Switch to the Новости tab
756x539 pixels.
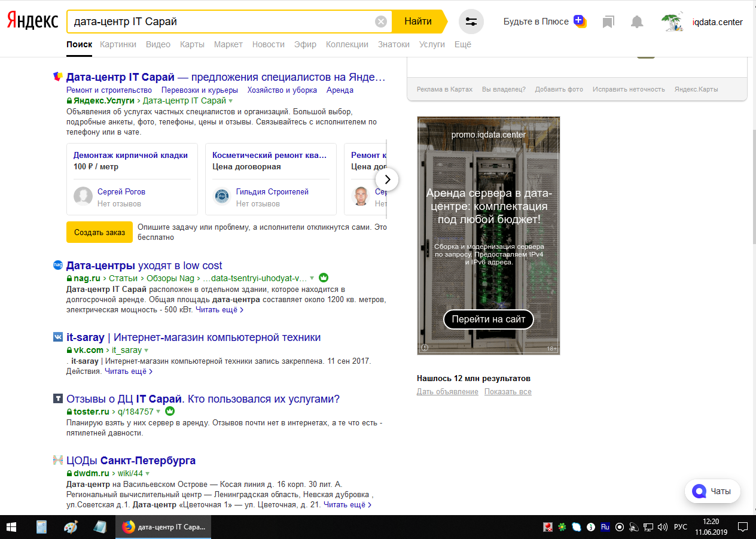click(x=269, y=44)
